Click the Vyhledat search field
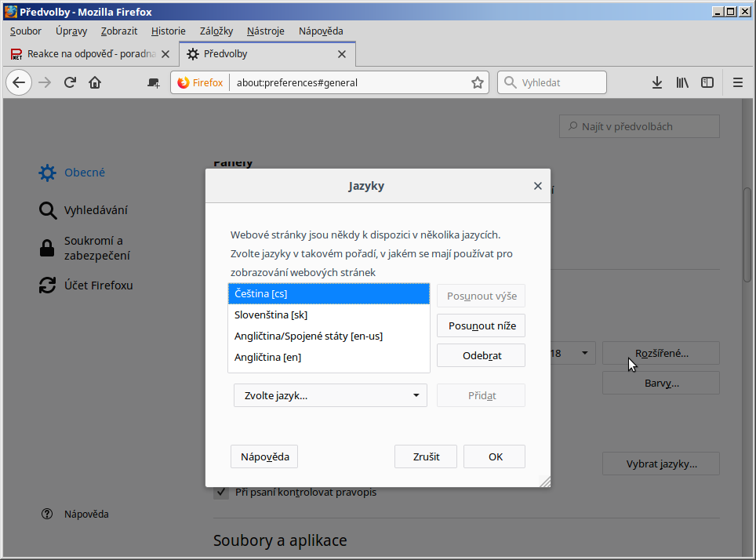Viewport: 756px width, 560px height. tap(552, 82)
